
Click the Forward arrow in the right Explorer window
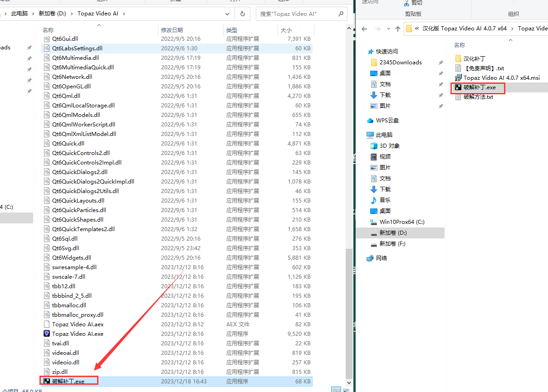(377, 29)
